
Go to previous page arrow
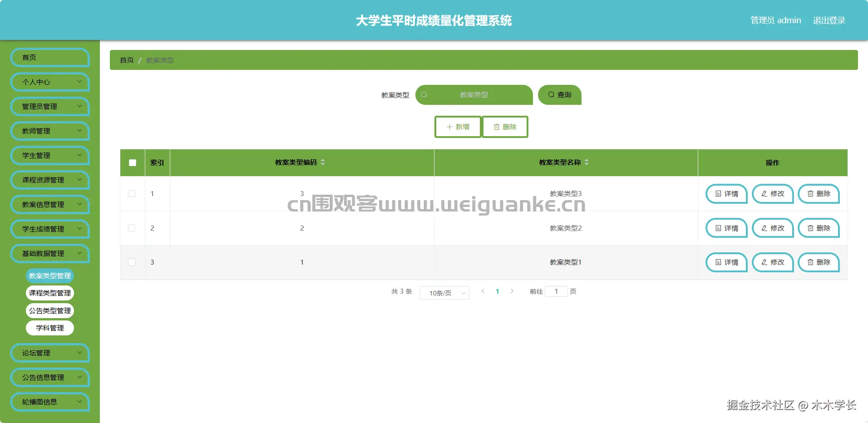click(x=483, y=291)
